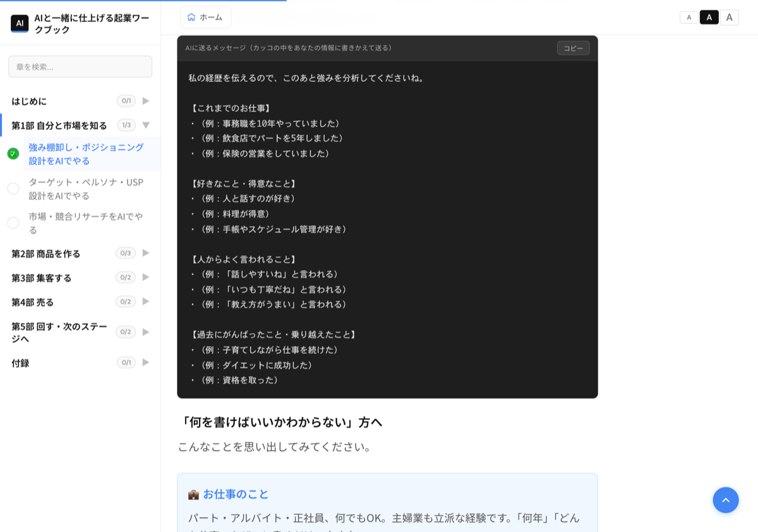This screenshot has width=758, height=532.
Task: Mark ターゲット・ペルソナ・USP lesson as complete
Action: tap(13, 188)
